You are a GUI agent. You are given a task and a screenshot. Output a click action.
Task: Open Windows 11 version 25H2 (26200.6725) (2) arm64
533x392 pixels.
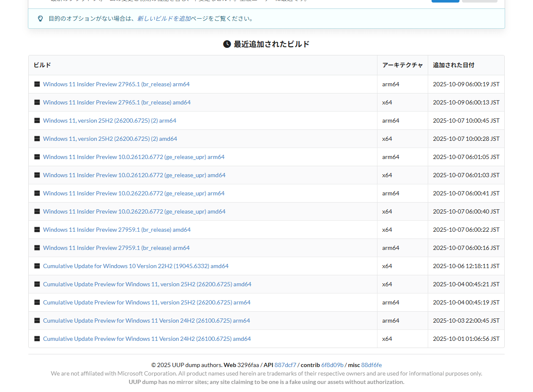109,121
